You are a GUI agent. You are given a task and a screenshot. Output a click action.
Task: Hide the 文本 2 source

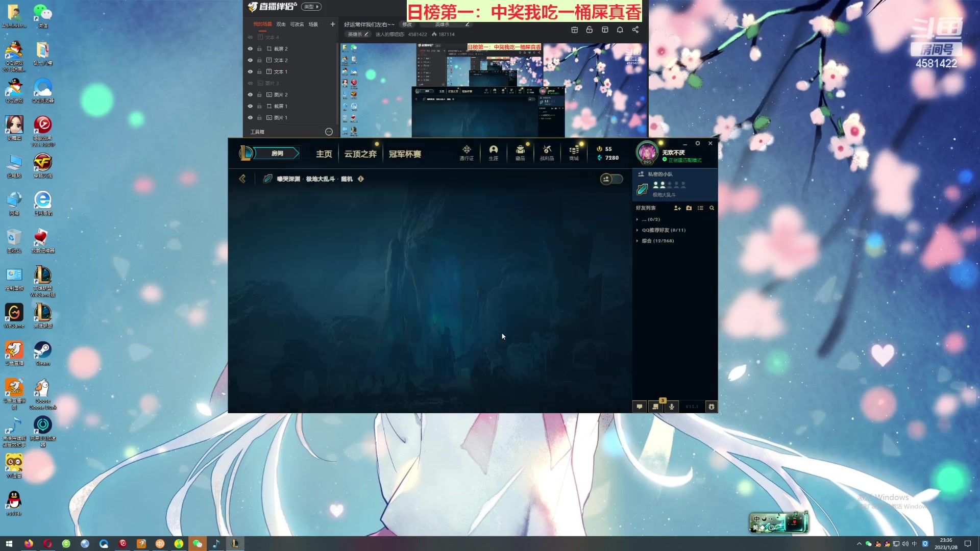click(250, 60)
